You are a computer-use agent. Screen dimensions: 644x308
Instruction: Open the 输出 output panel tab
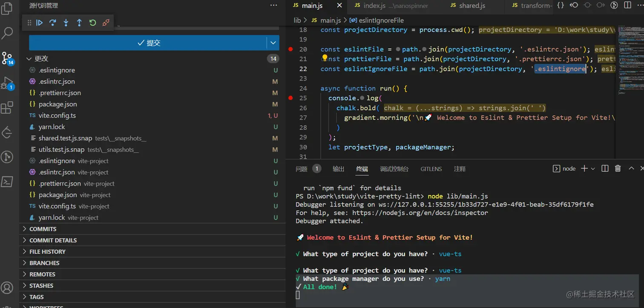(x=339, y=169)
